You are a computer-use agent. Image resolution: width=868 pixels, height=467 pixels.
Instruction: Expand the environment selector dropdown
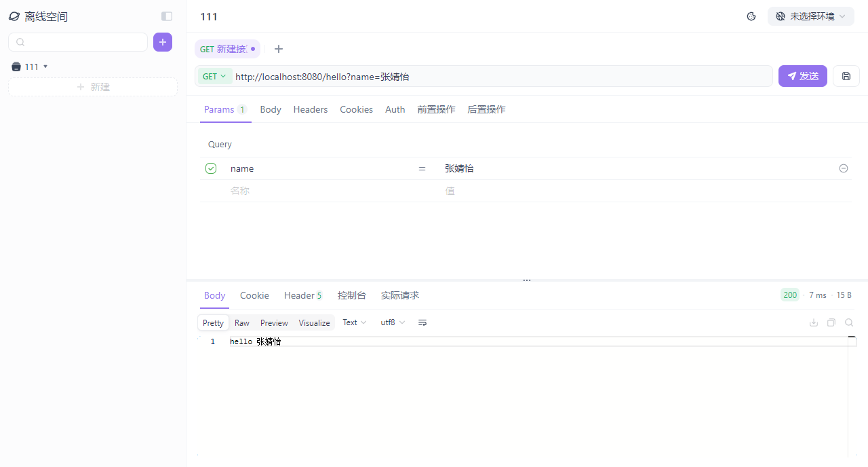pyautogui.click(x=811, y=16)
